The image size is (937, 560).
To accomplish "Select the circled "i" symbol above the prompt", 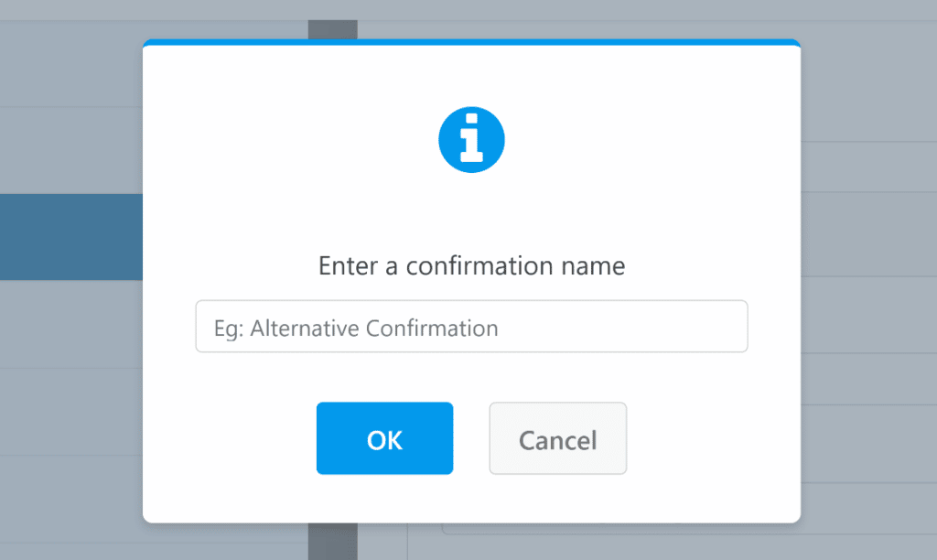I will pos(471,139).
